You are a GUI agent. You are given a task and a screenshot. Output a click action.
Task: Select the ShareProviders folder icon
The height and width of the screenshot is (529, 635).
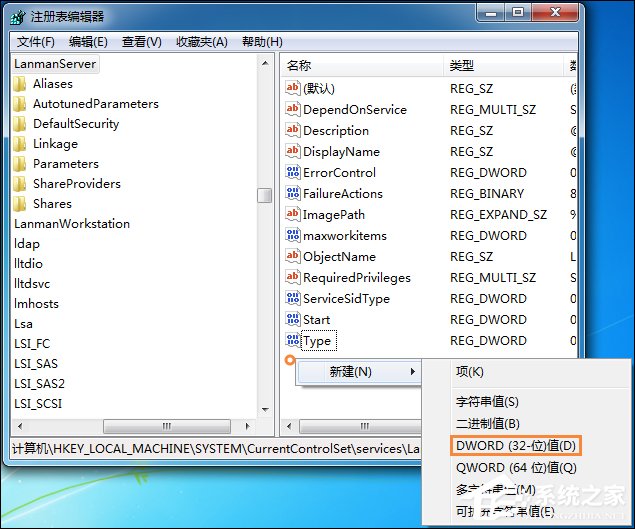pyautogui.click(x=19, y=184)
